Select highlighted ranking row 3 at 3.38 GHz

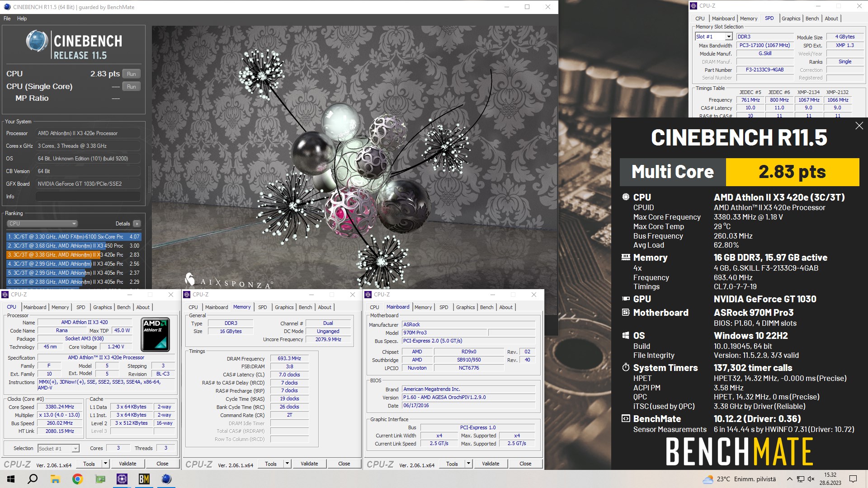coord(74,255)
